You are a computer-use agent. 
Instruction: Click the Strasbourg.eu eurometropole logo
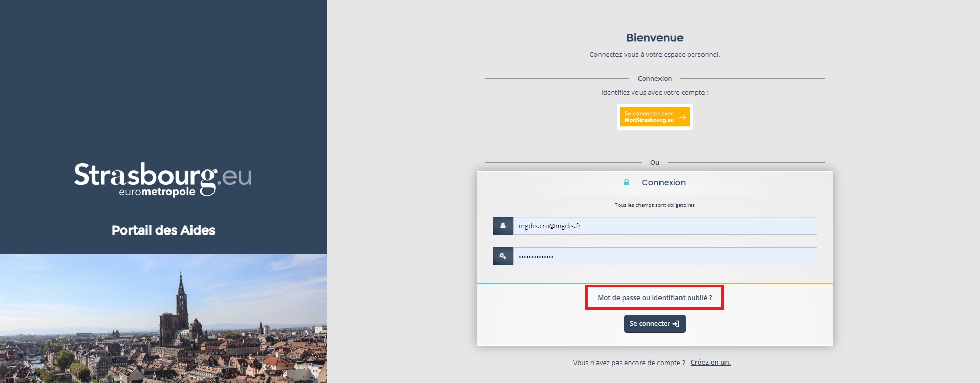(163, 179)
